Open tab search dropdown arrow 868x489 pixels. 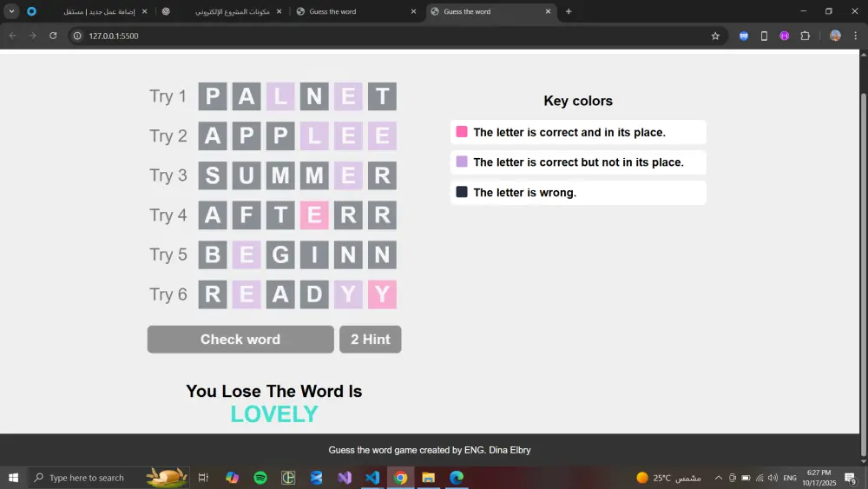pyautogui.click(x=11, y=11)
